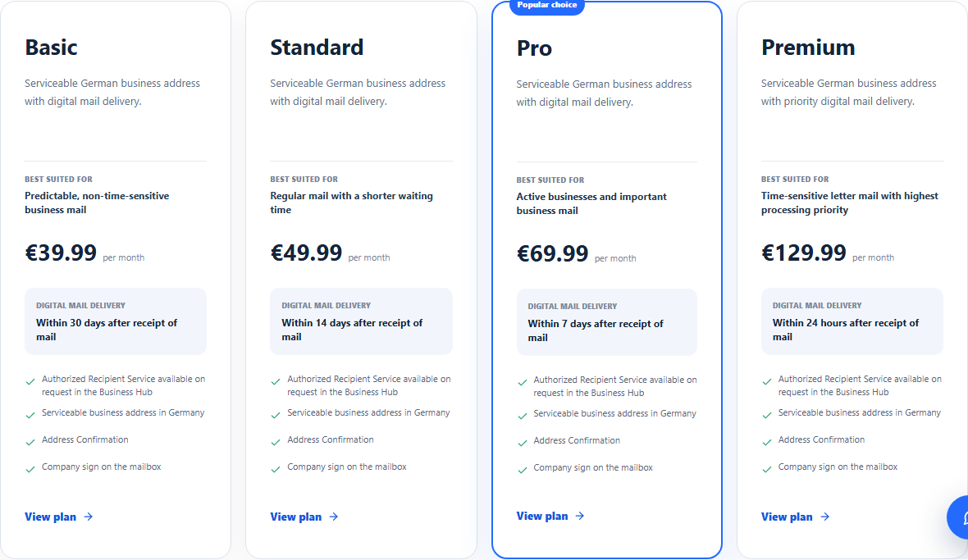Click Basic's Address Confirmation checkmark icon
Image resolution: width=968 pixels, height=560 pixels.
click(30, 442)
